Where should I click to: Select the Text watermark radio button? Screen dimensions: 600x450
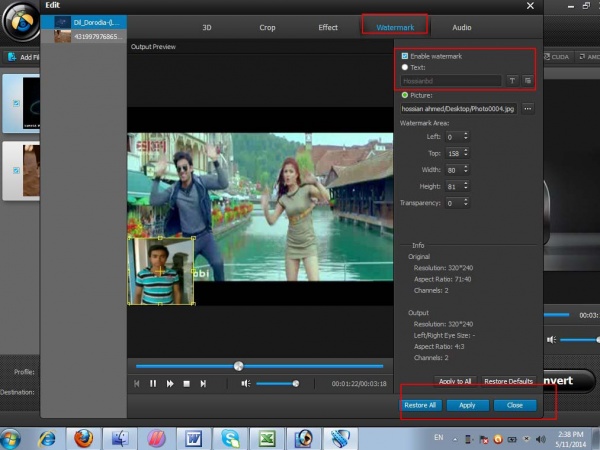tap(404, 67)
